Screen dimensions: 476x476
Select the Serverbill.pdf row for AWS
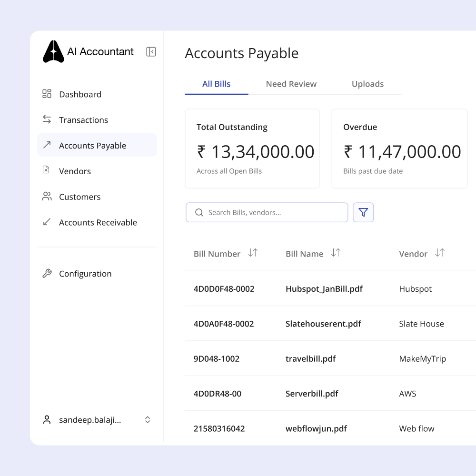pyautogui.click(x=312, y=394)
